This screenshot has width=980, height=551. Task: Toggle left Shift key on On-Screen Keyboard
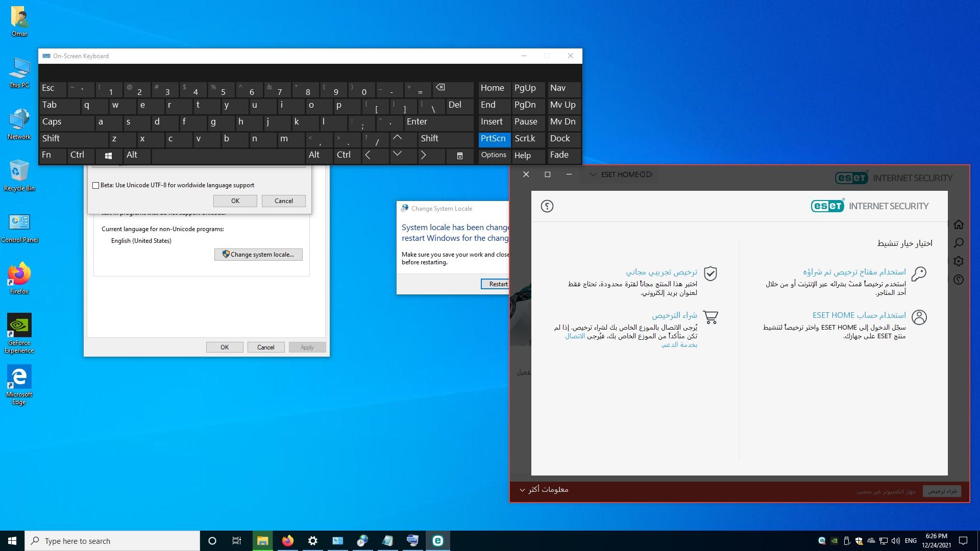coord(73,139)
